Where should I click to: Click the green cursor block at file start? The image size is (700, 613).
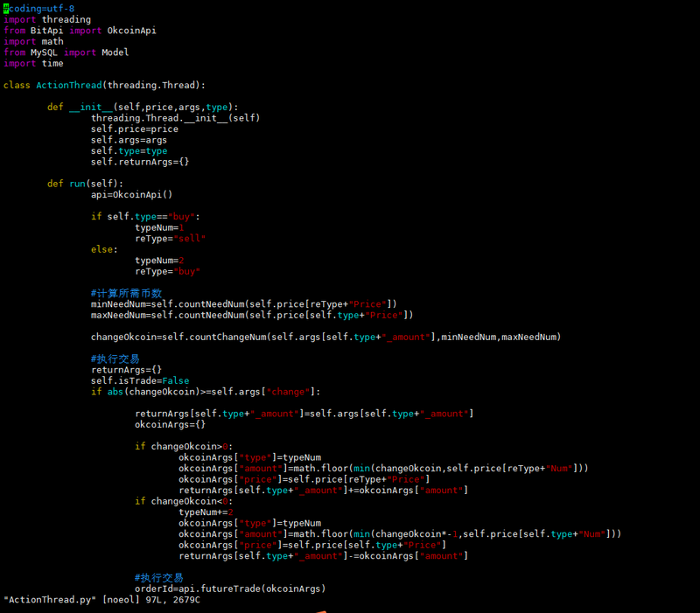pyautogui.click(x=6, y=9)
